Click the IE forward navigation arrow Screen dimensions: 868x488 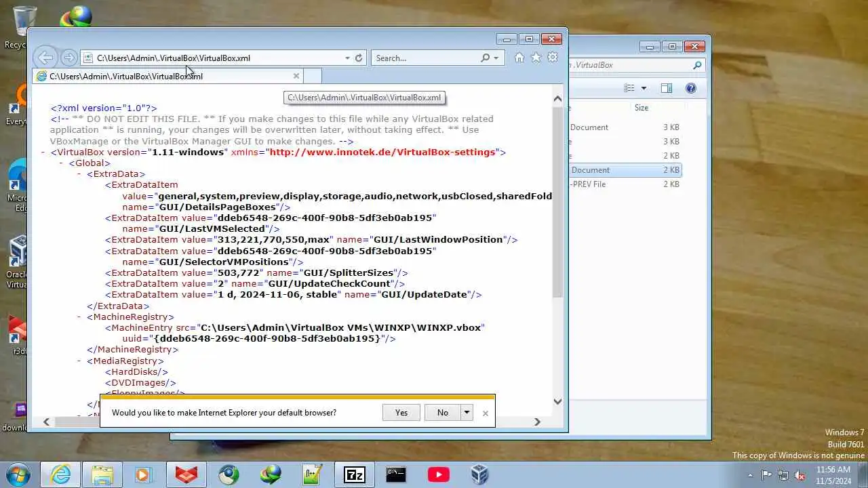point(68,58)
